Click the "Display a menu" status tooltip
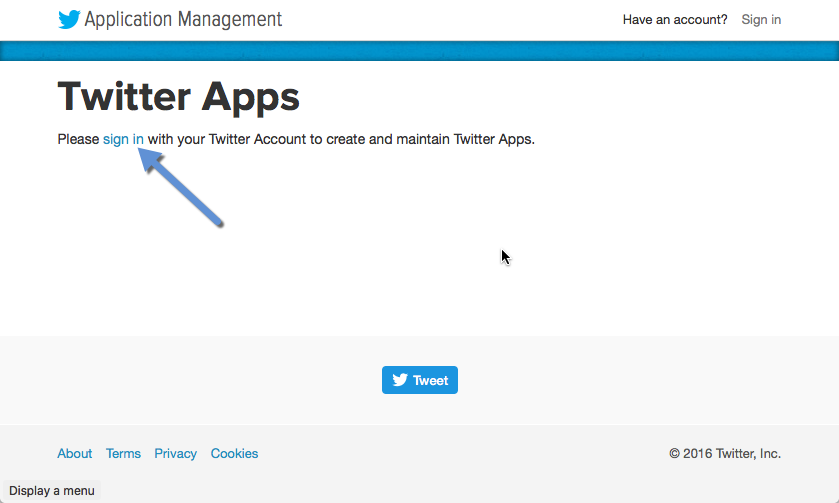The image size is (839, 503). [x=51, y=491]
